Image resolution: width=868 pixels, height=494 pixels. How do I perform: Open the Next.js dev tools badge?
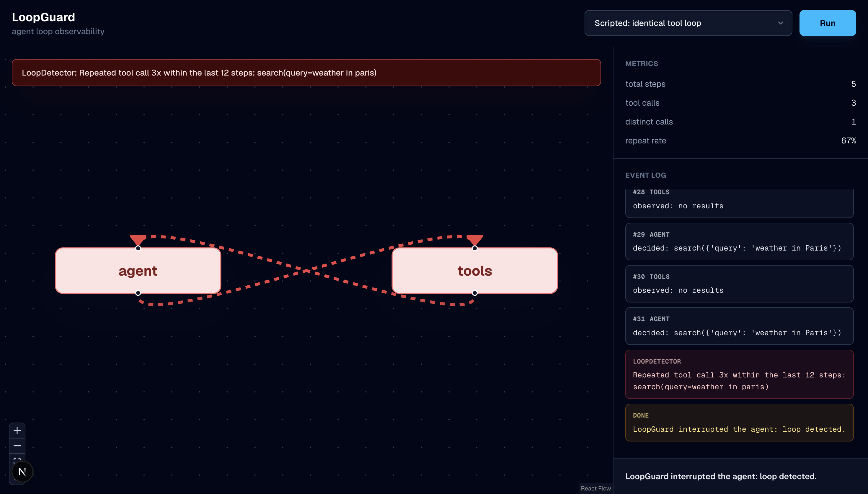(22, 472)
